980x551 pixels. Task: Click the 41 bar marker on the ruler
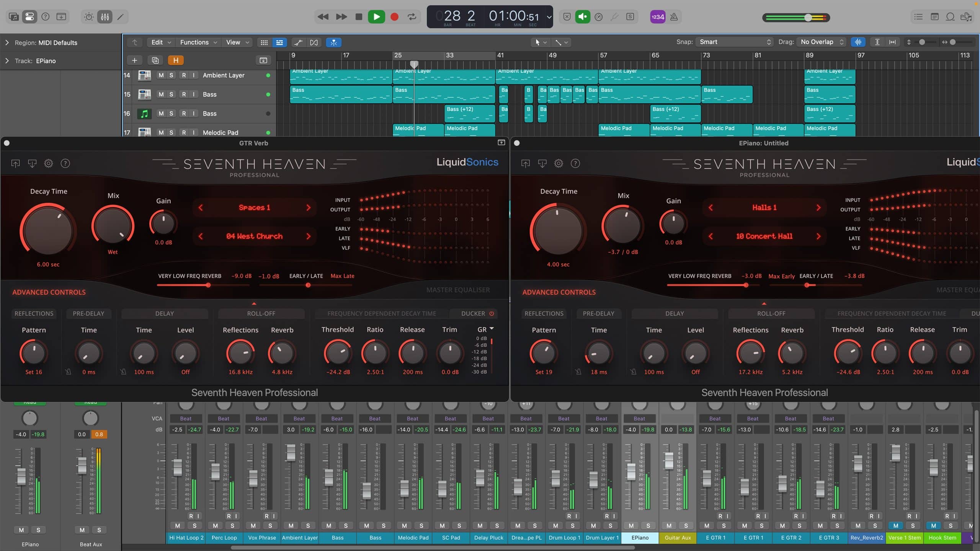coord(500,55)
